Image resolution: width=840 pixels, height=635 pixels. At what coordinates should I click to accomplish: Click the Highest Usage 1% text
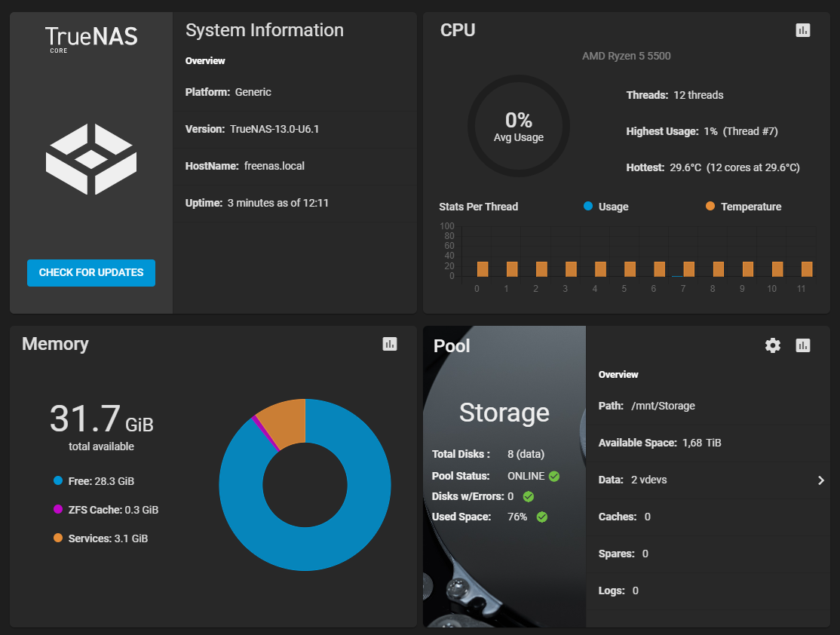pos(702,131)
